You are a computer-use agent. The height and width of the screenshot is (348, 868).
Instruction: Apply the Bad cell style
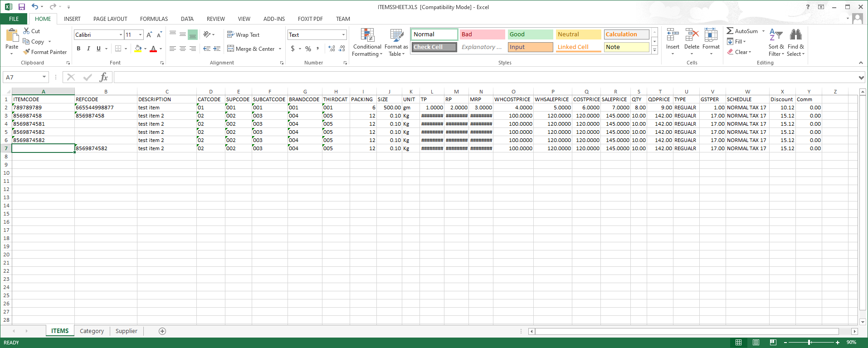[482, 34]
